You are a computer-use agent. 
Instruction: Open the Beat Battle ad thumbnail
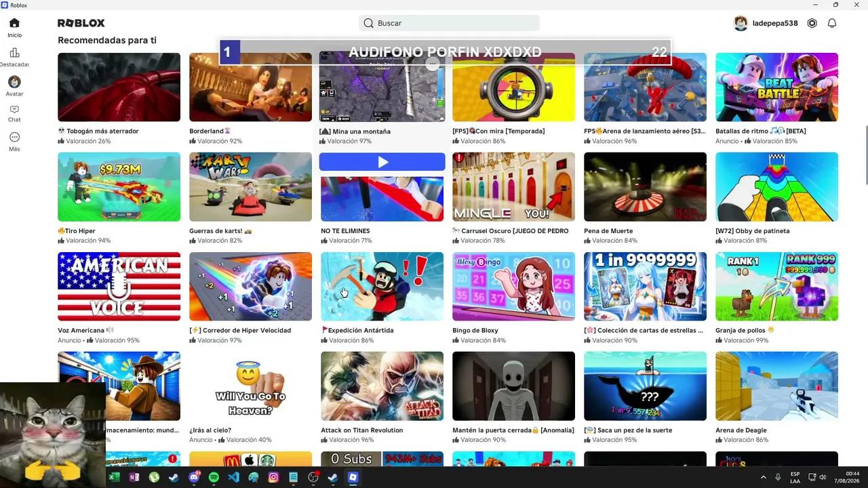coord(776,87)
